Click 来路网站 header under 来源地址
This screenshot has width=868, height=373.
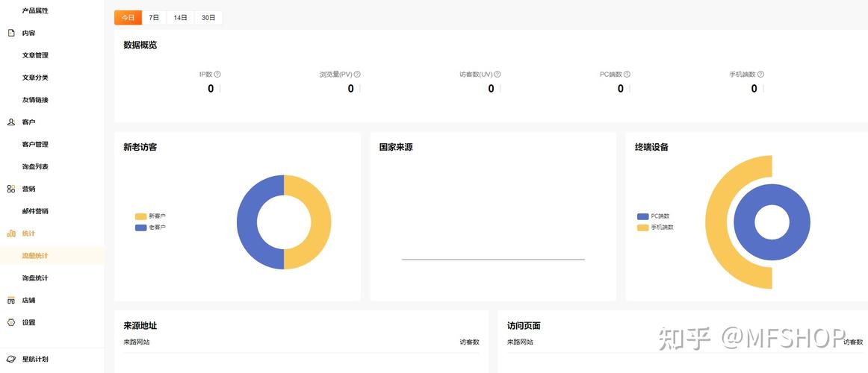pos(136,342)
